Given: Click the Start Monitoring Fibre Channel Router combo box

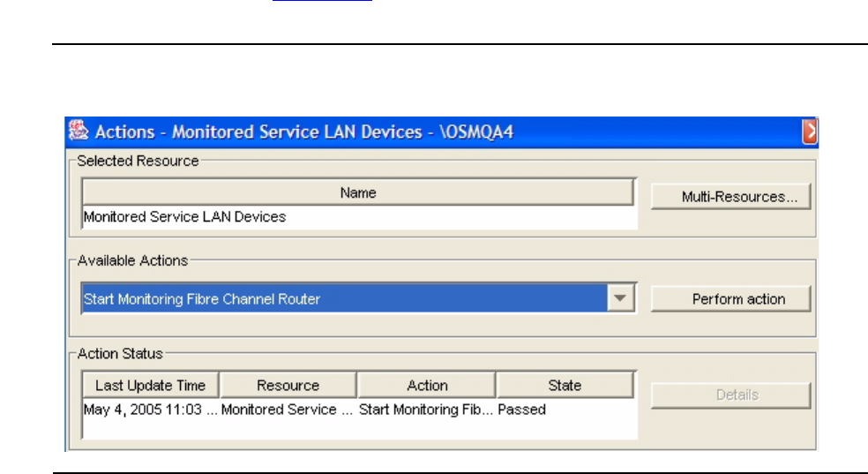Looking at the screenshot, I should 345,299.
